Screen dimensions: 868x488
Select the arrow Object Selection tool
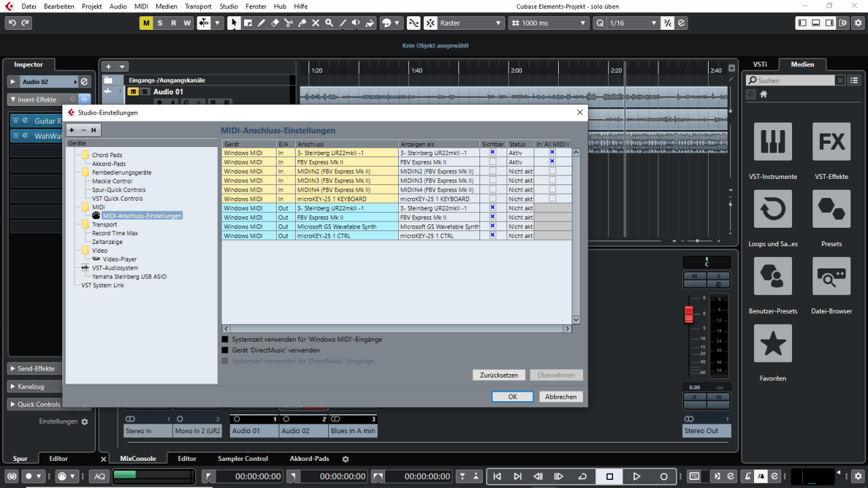pyautogui.click(x=233, y=23)
